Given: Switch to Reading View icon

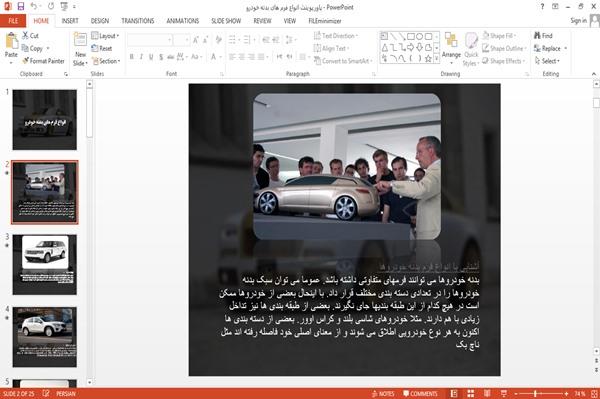Looking at the screenshot, I should (487, 394).
